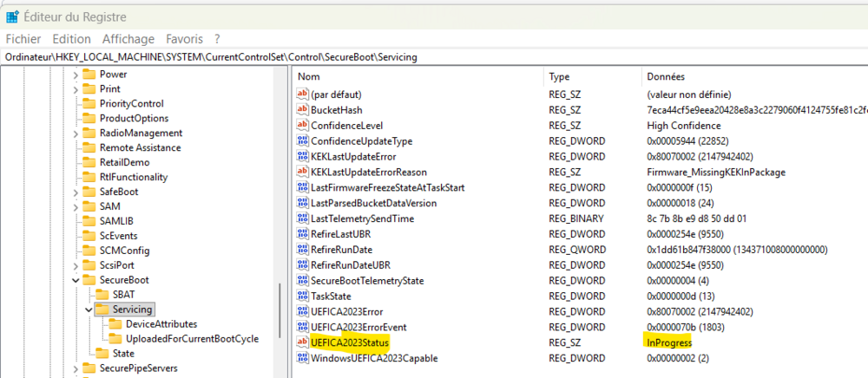This screenshot has height=378, width=868.
Task: Expand the Print key
Action: 76,89
